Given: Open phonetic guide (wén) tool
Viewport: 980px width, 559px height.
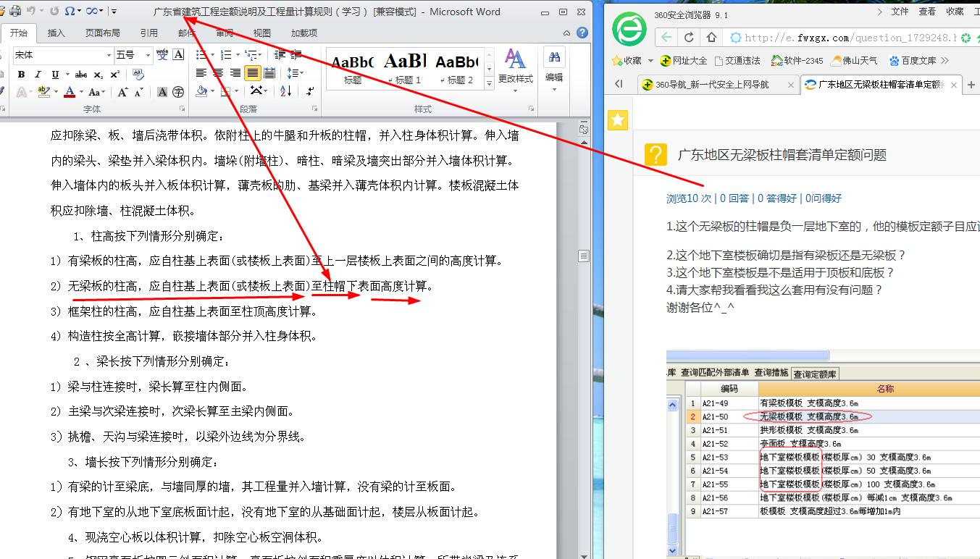Looking at the screenshot, I should click(x=162, y=55).
